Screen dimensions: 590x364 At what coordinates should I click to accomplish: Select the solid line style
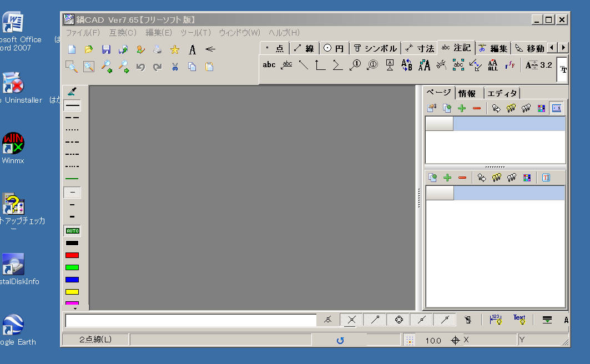click(72, 105)
